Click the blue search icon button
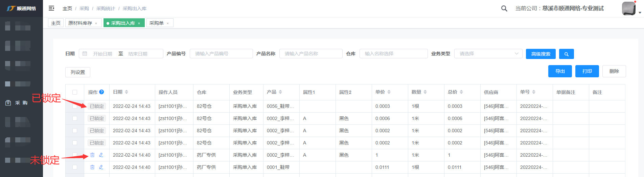644x177 pixels. point(566,54)
